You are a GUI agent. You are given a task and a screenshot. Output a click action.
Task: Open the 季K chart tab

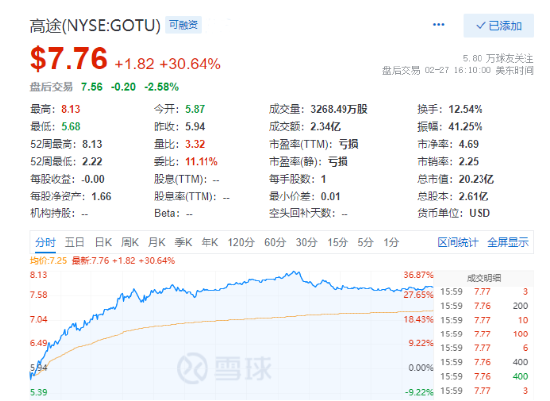183,242
